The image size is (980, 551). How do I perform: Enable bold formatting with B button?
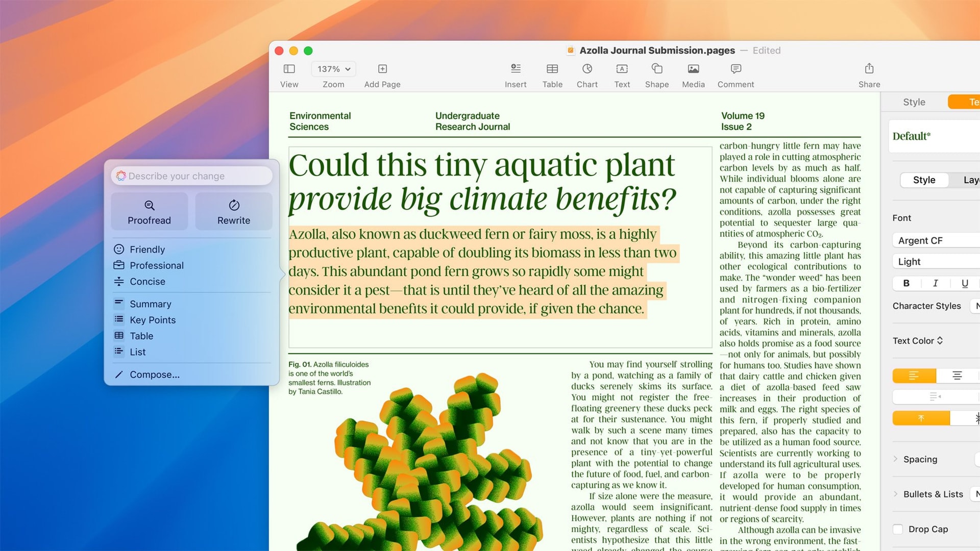pyautogui.click(x=906, y=283)
